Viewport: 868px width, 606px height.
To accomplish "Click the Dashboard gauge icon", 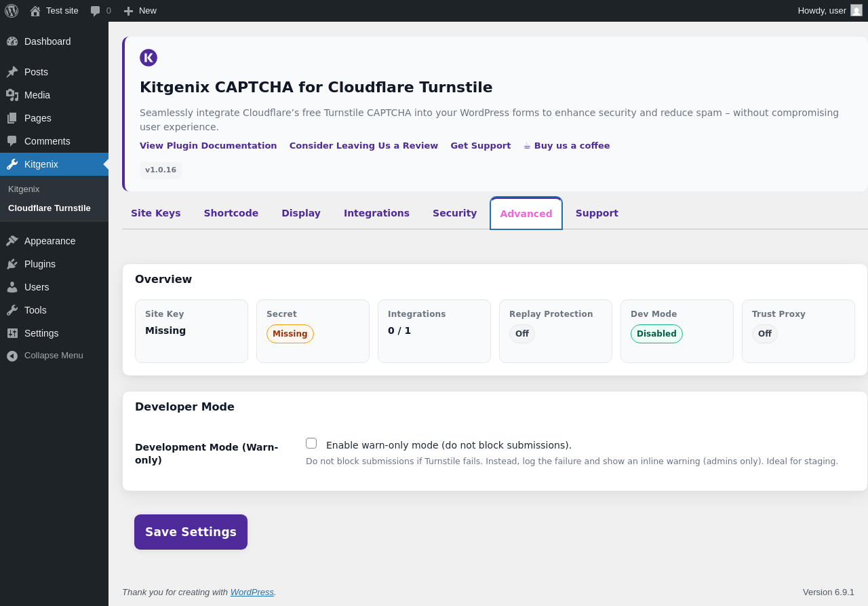I will (x=12, y=41).
